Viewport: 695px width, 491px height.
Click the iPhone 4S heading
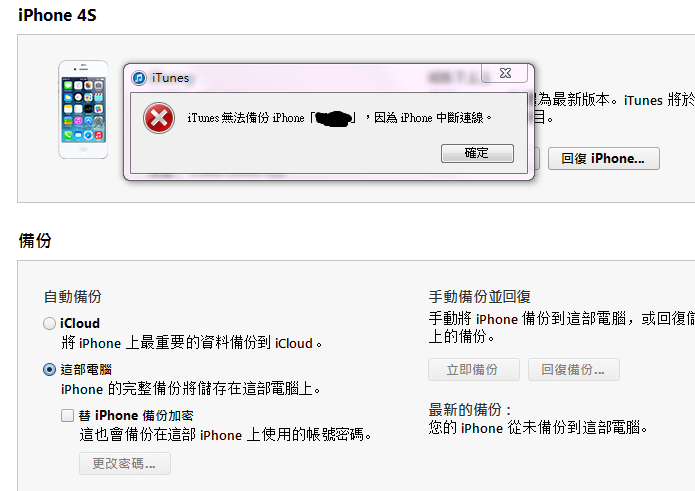click(x=57, y=15)
